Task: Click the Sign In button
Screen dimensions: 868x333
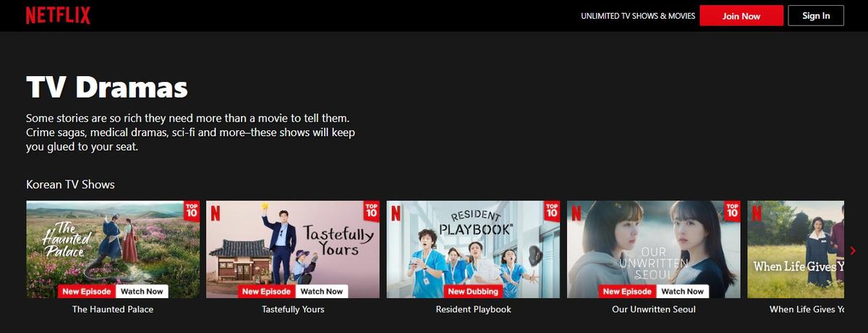Action: click(x=816, y=15)
